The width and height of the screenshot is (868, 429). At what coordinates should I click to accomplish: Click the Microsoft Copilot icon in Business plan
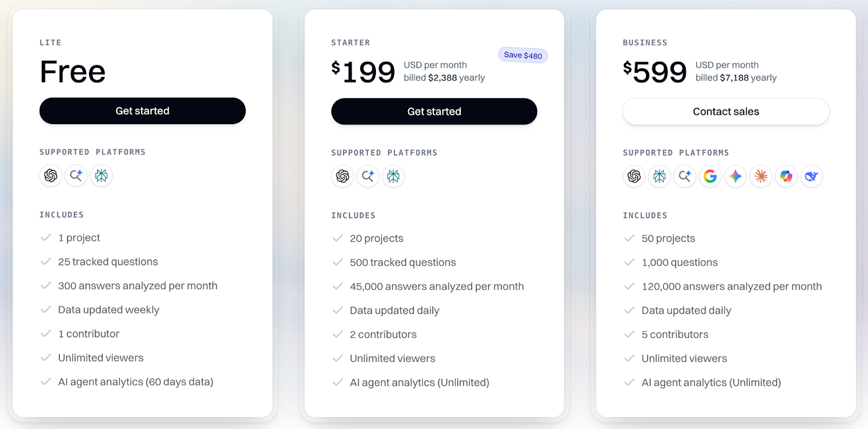(786, 176)
